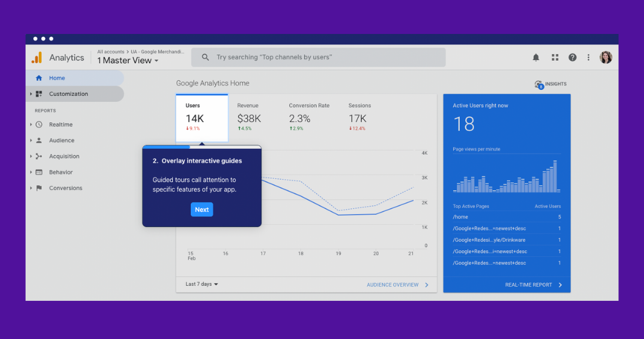Click the Acquisition branching icon

39,156
